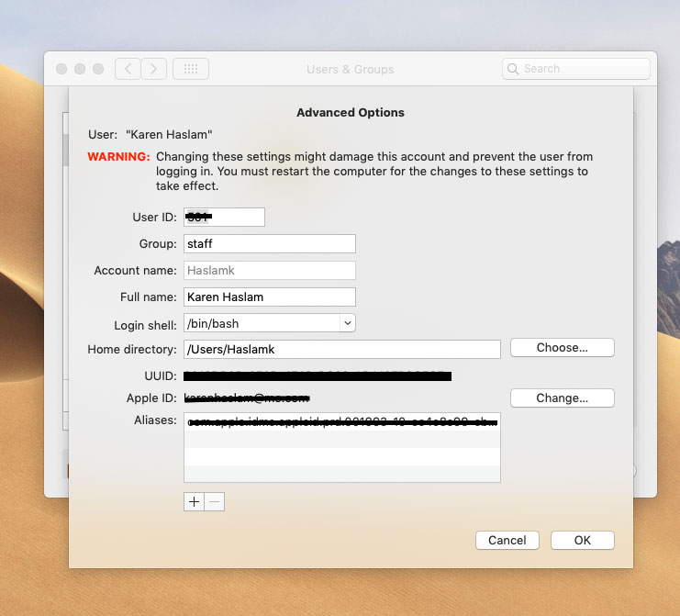Select the first alias entry in list
This screenshot has height=616, width=680.
(x=341, y=423)
